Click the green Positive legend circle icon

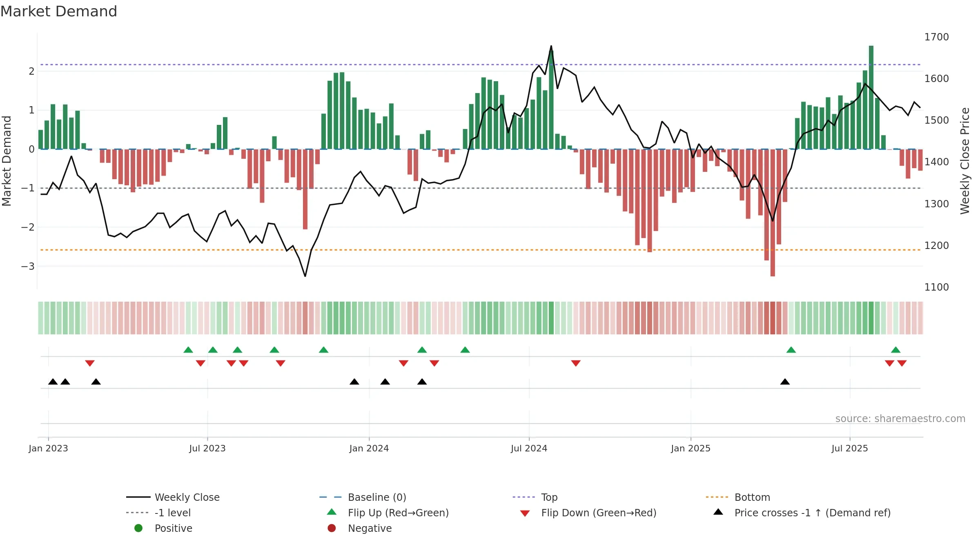tap(138, 528)
